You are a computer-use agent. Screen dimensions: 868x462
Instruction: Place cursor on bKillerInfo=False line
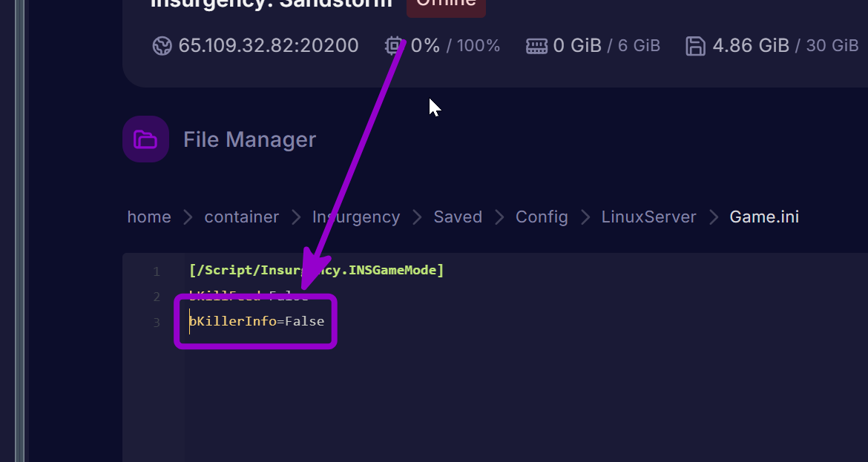[257, 321]
